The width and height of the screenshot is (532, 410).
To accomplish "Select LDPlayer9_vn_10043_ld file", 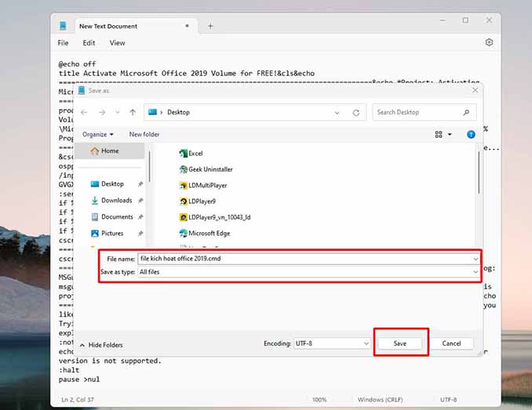I will click(x=215, y=217).
